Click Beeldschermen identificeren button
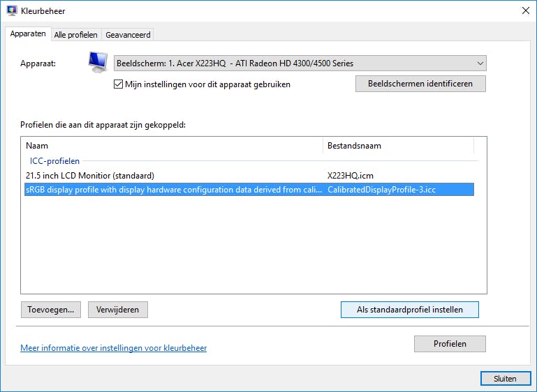The height and width of the screenshot is (392, 537). pyautogui.click(x=420, y=84)
